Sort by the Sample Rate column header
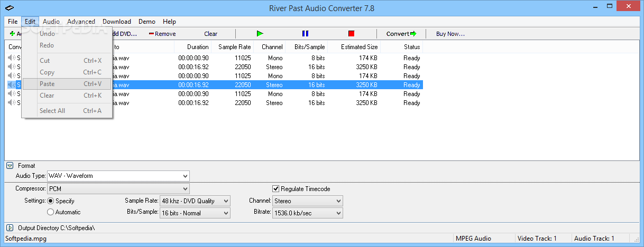 (232, 47)
